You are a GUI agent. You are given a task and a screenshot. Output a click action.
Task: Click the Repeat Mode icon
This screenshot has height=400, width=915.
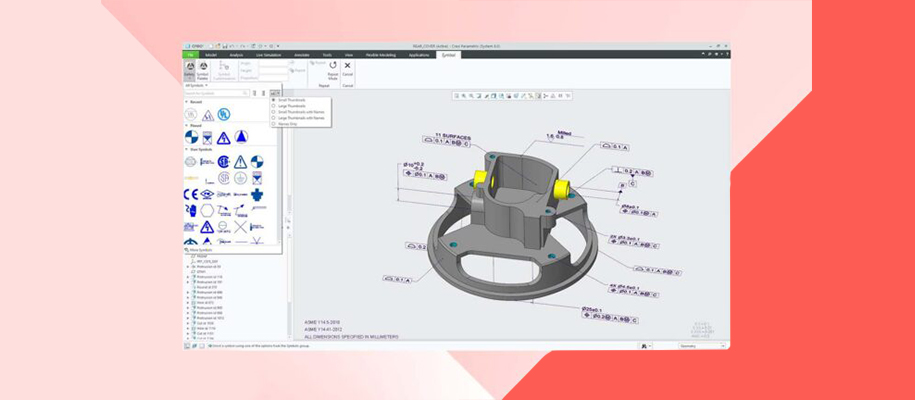[333, 67]
